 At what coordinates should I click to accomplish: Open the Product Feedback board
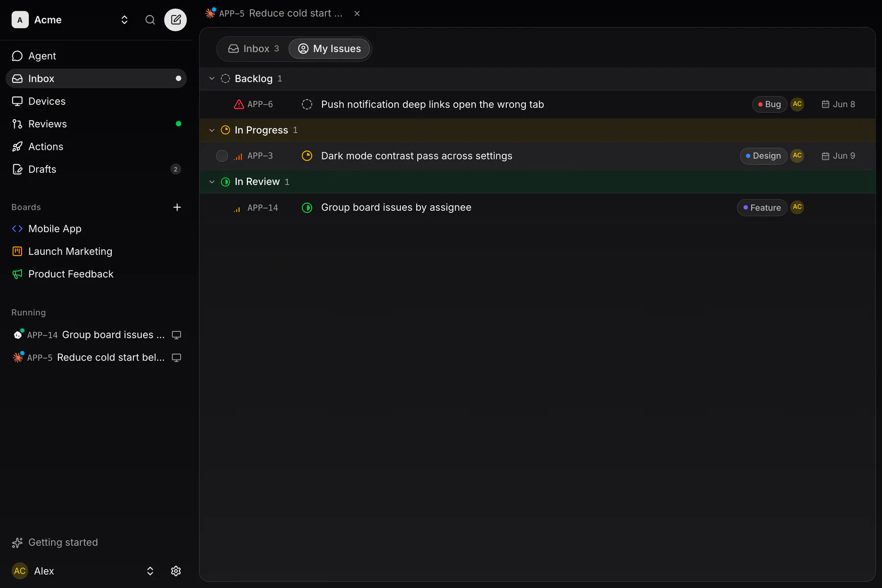(96, 274)
